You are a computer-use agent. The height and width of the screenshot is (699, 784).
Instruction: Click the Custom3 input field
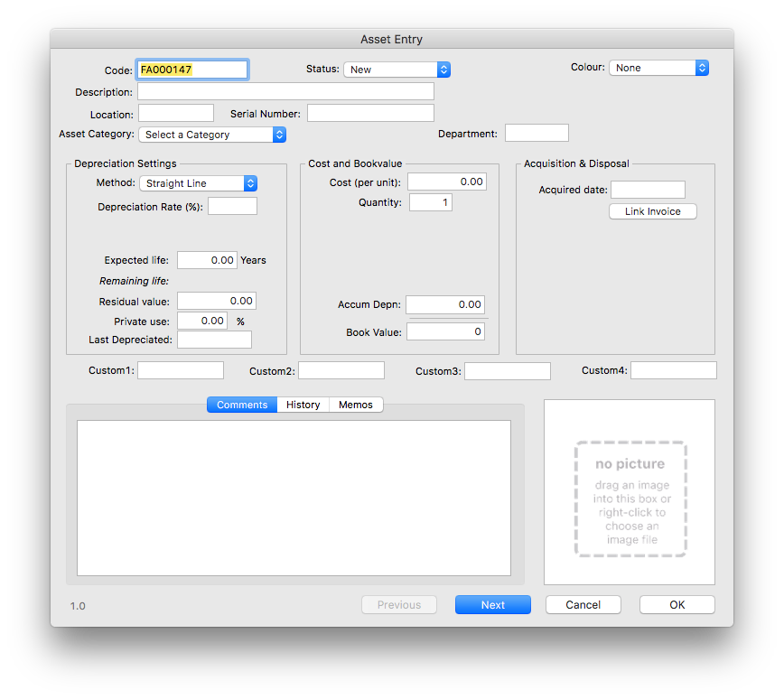pos(508,371)
